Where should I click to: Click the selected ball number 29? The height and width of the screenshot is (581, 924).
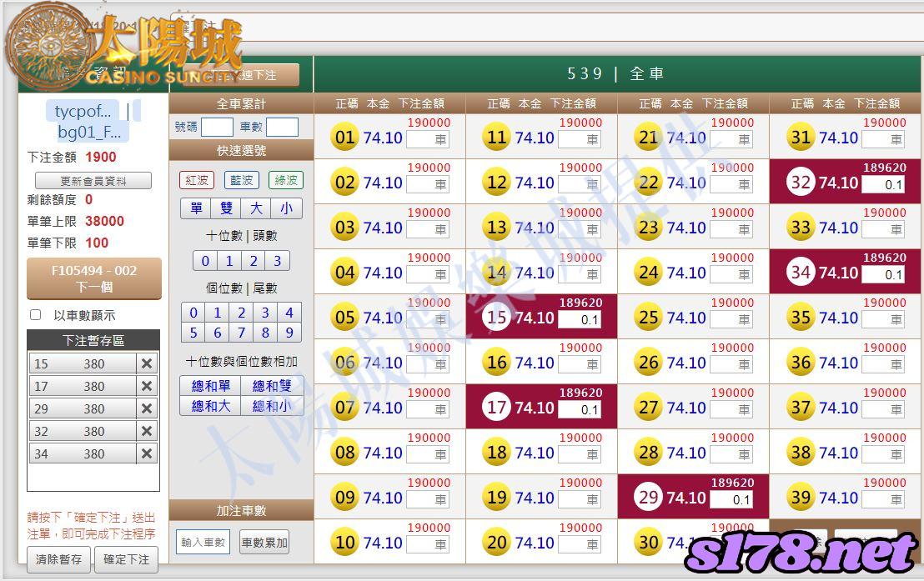(649, 498)
